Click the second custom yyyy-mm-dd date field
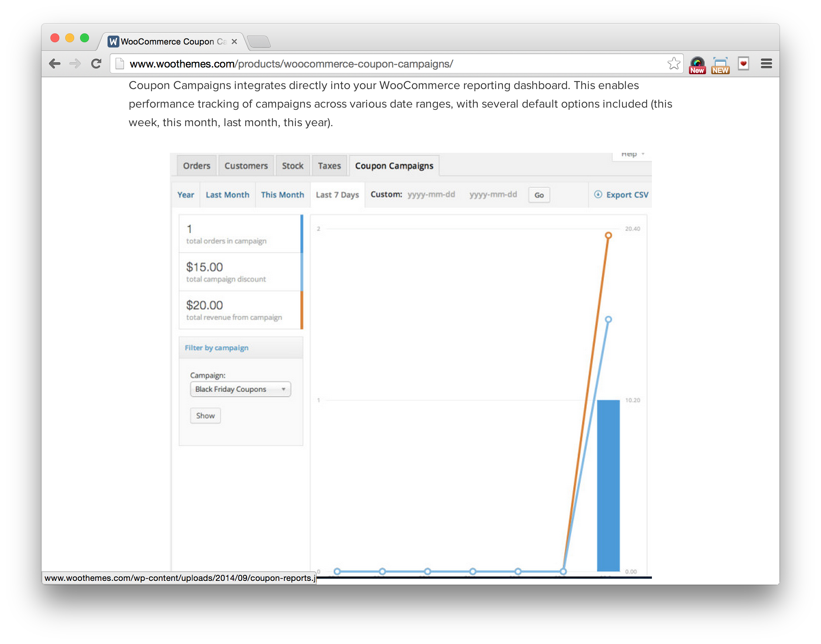 click(x=494, y=194)
